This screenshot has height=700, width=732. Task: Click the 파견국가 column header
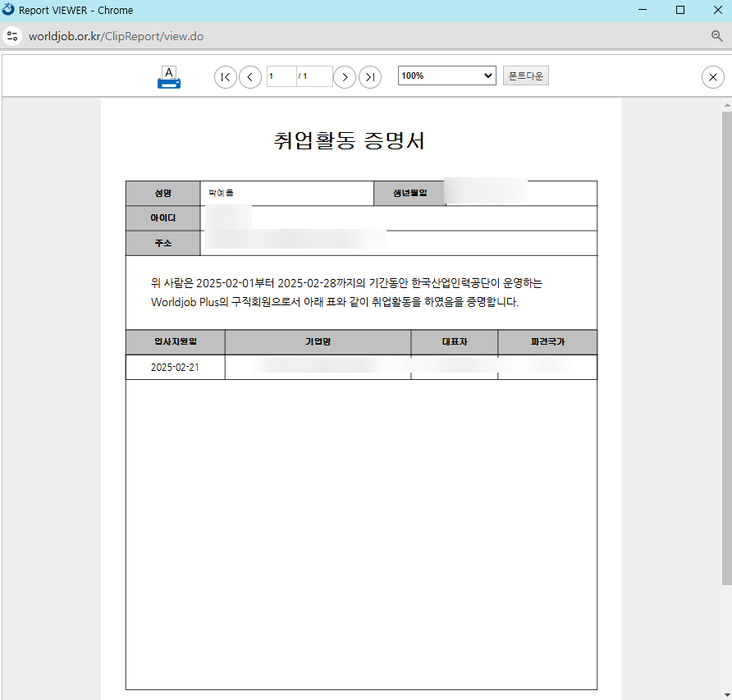tap(547, 342)
